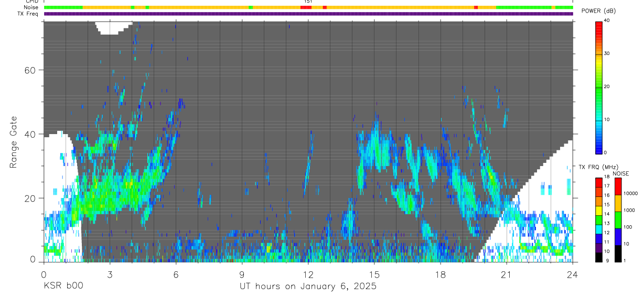
Task: Click the 12 hour tick label on x-axis
Action: coord(308,274)
